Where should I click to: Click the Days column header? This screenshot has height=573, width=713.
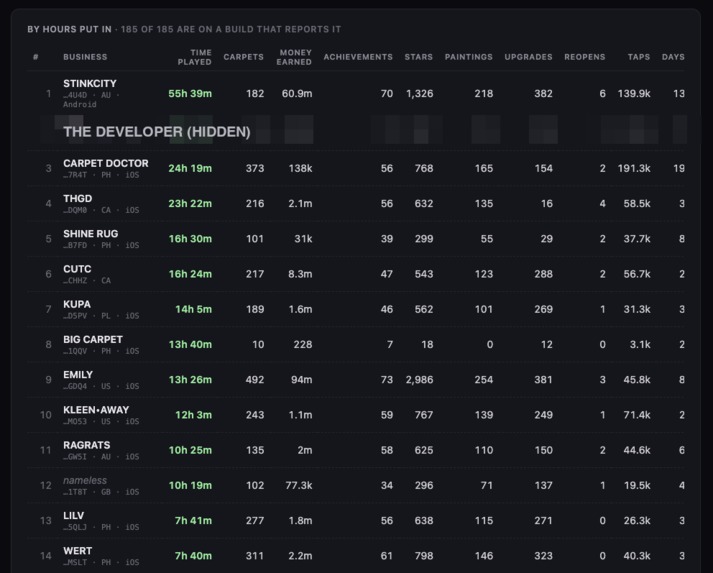[673, 57]
